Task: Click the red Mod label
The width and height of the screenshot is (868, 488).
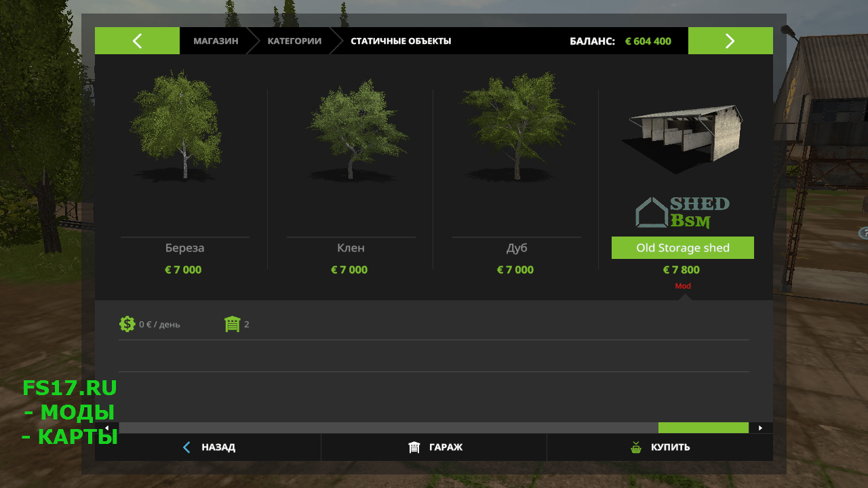Action: (683, 286)
